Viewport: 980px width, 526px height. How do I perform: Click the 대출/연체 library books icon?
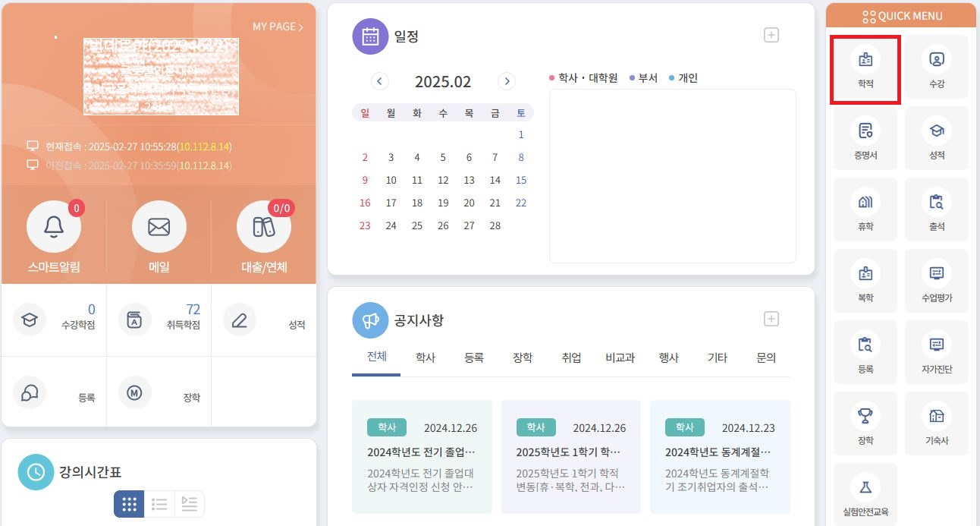[263, 226]
